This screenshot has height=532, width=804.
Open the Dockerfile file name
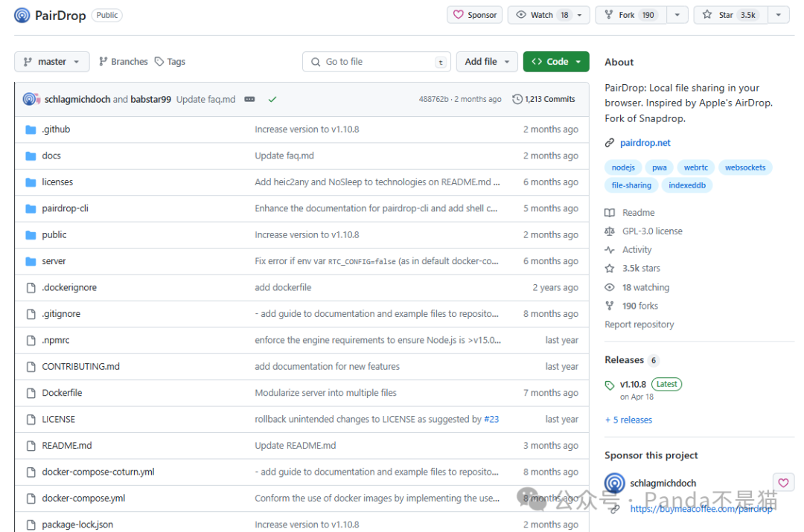click(62, 393)
